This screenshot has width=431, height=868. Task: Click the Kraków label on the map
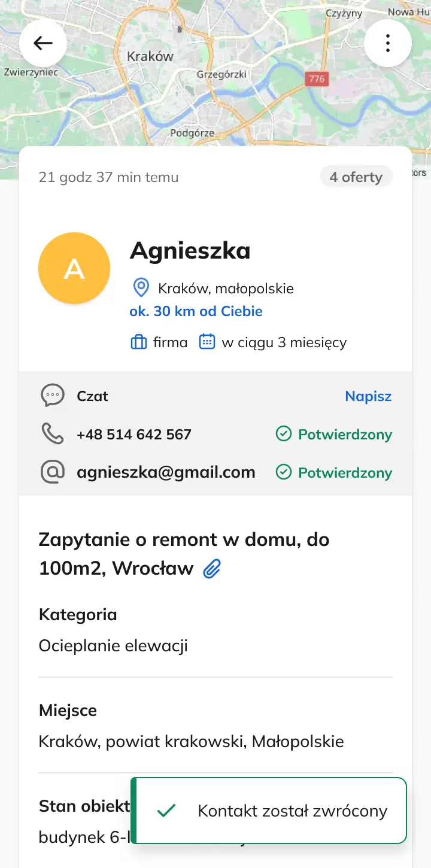pos(150,57)
